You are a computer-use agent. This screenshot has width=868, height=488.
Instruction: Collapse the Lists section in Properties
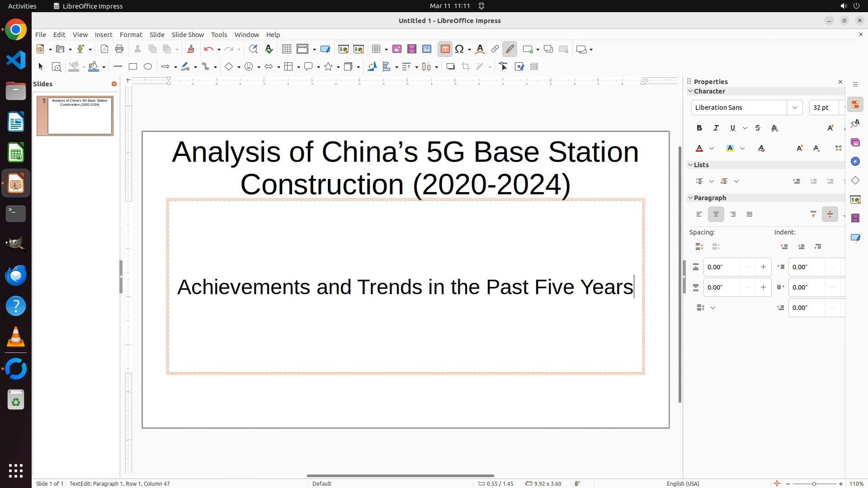691,165
